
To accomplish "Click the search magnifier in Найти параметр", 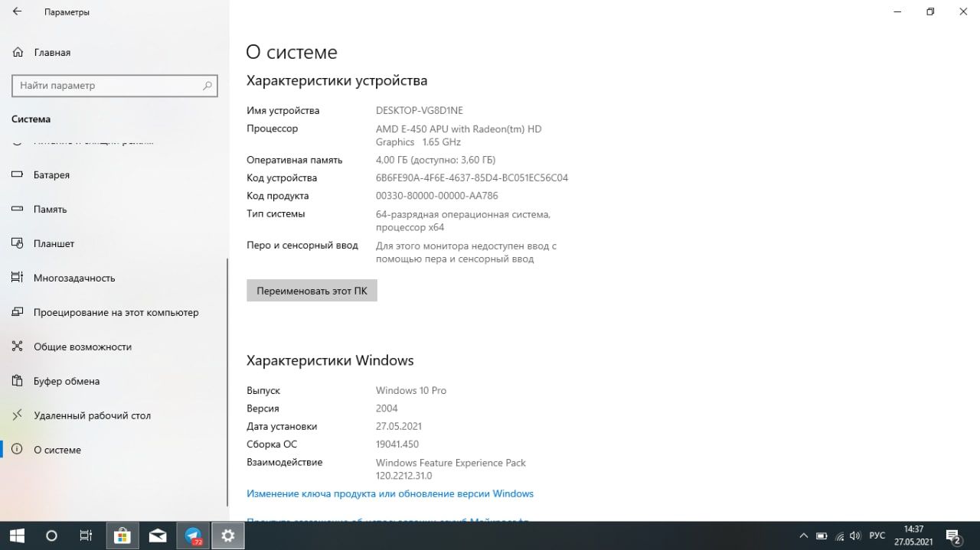I will pos(207,86).
